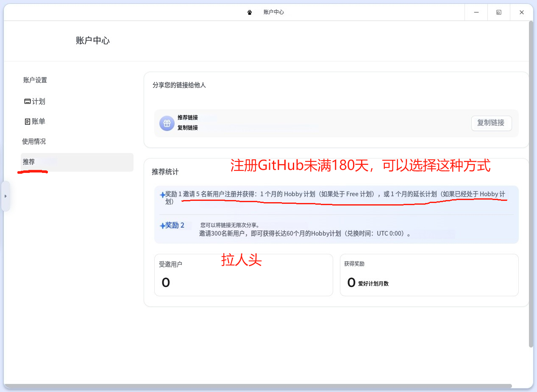537x392 pixels.
Task: Click the card icon beside 计划
Action: tap(28, 102)
